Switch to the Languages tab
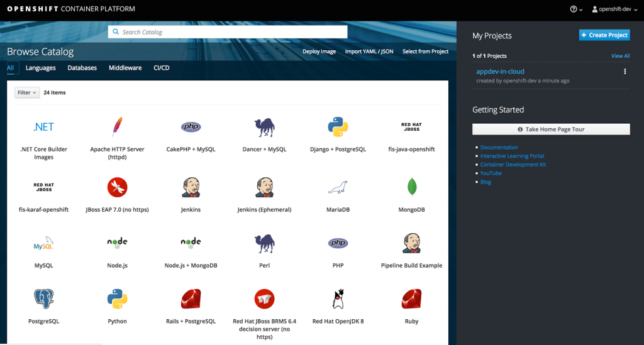This screenshot has height=345, width=644. 41,68
